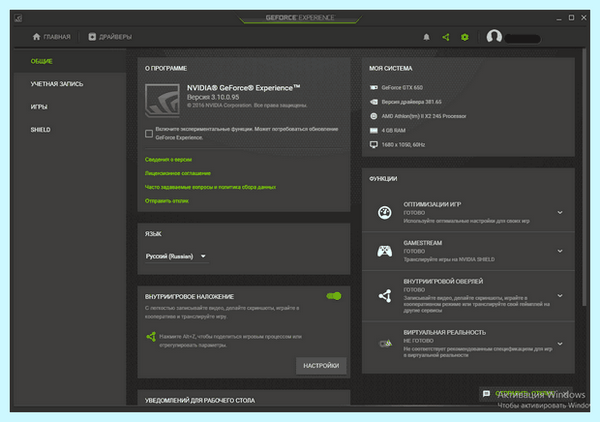Click the '4 GB RAM' text
The width and height of the screenshot is (600, 422).
(x=393, y=130)
